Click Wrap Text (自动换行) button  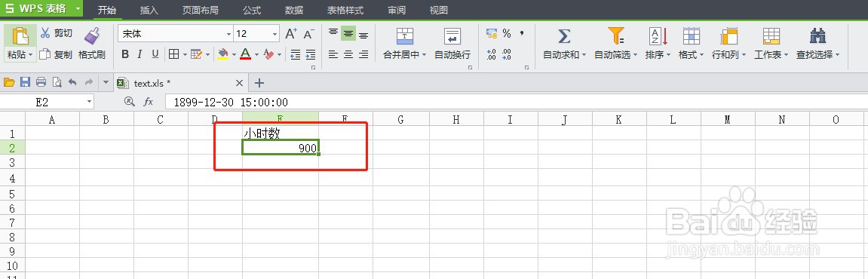452,43
